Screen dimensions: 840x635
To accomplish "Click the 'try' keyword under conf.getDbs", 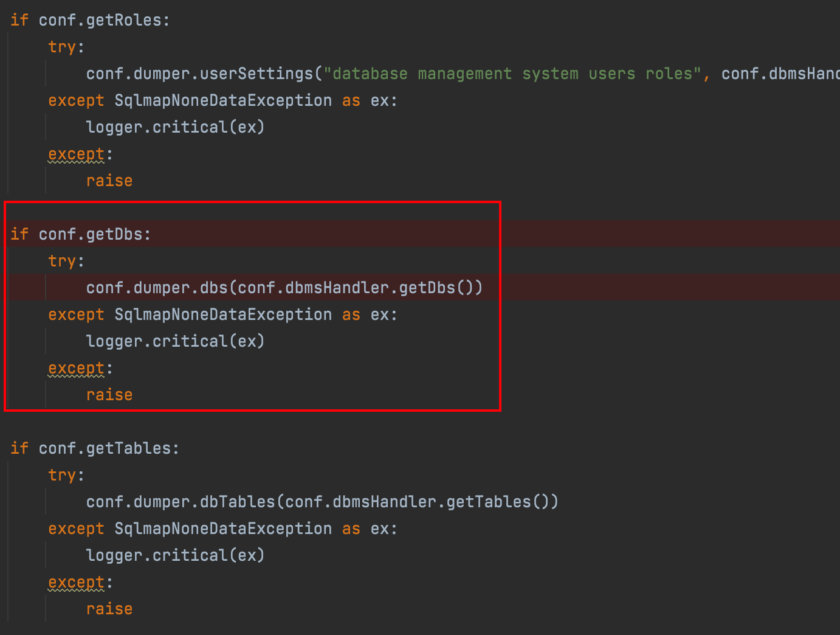I will click(x=62, y=261).
